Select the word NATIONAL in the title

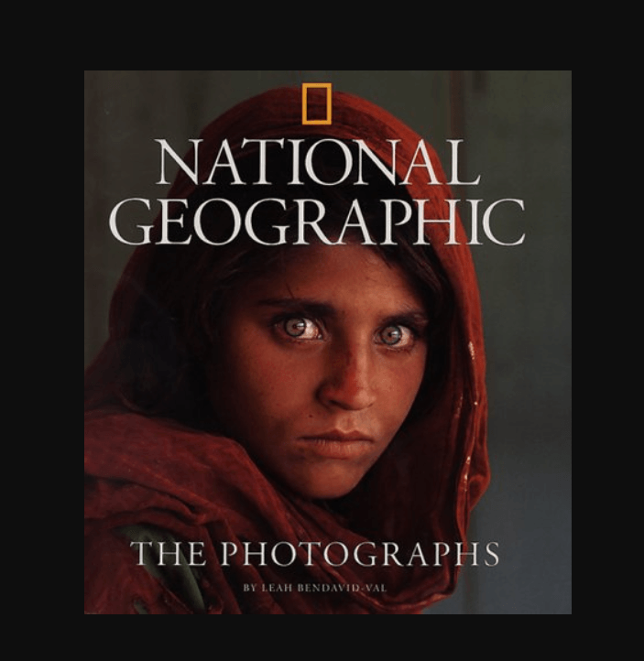tap(319, 162)
